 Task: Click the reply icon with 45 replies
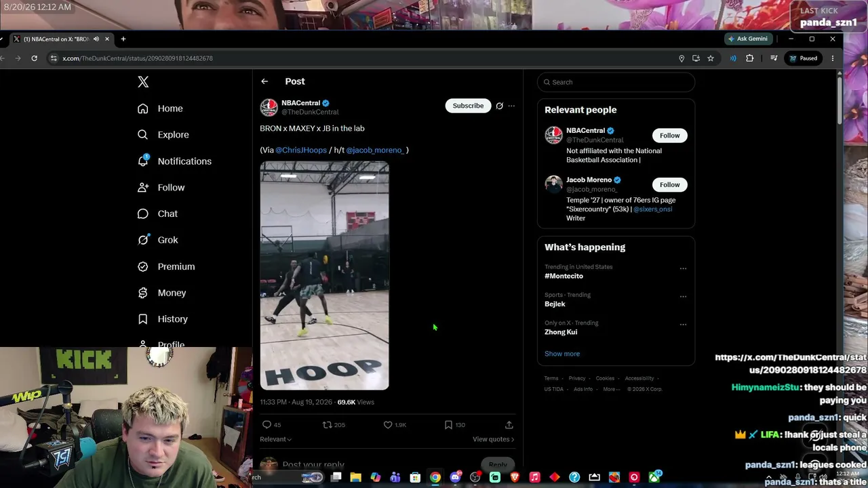267,425
